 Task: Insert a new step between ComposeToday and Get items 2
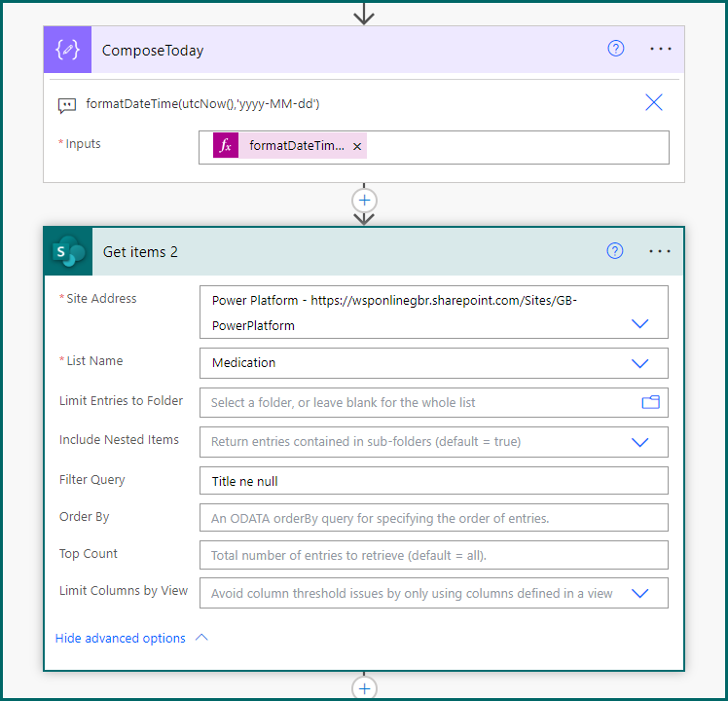click(x=364, y=201)
